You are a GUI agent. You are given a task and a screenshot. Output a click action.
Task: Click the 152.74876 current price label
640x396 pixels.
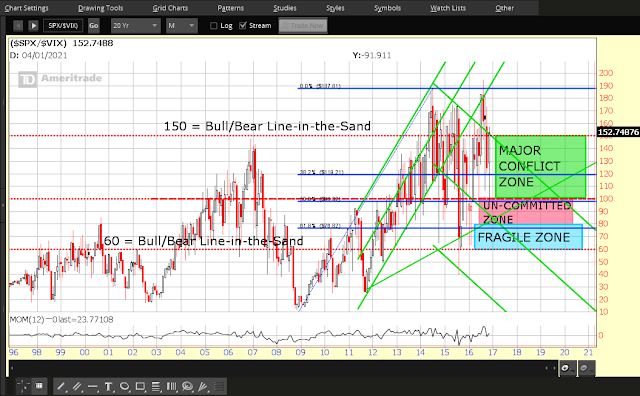point(618,132)
